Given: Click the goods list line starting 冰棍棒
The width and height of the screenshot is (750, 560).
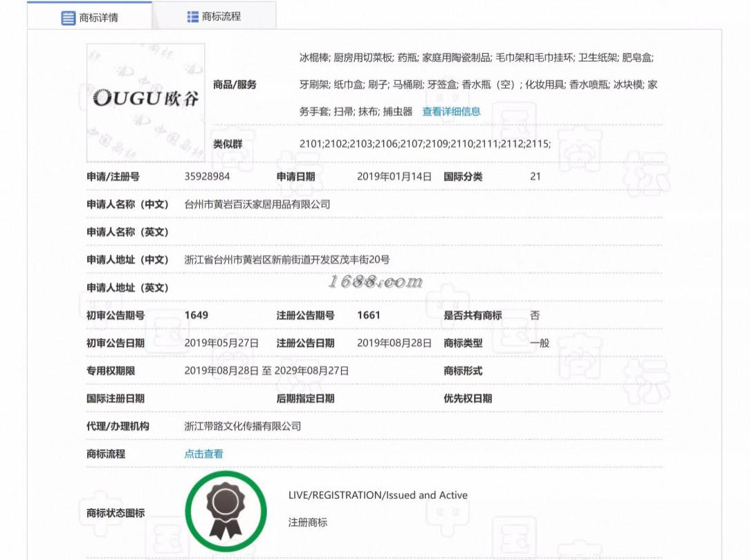Looking at the screenshot, I should [477, 58].
